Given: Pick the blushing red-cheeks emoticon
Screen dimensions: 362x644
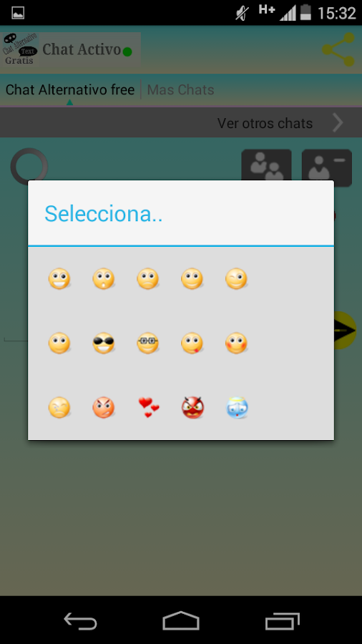Looking at the screenshot, I should click(236, 343).
